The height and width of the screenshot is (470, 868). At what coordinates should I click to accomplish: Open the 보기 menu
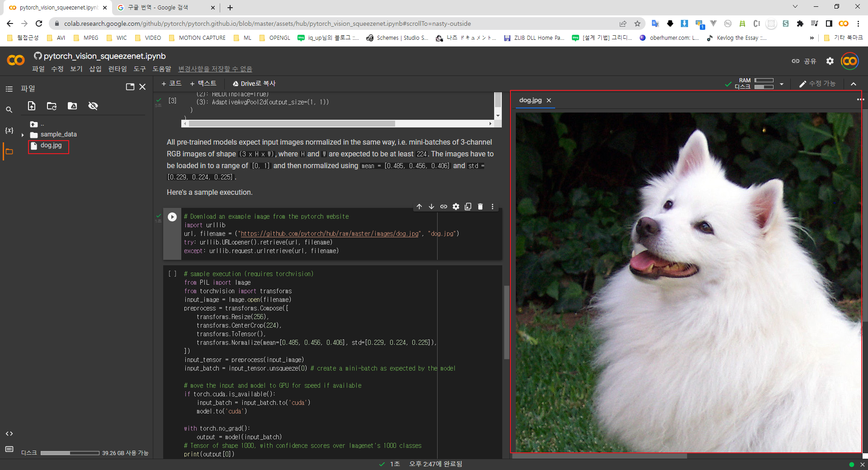76,69
